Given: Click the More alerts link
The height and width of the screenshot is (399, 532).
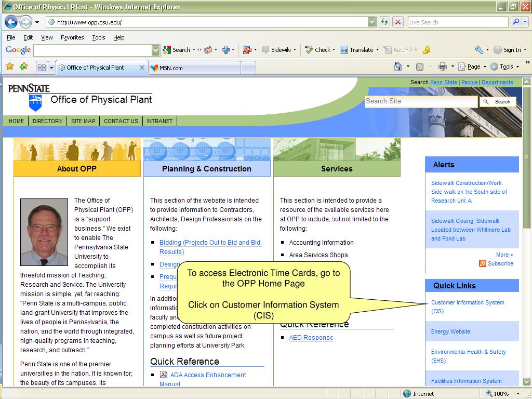Looking at the screenshot, I should (x=504, y=255).
